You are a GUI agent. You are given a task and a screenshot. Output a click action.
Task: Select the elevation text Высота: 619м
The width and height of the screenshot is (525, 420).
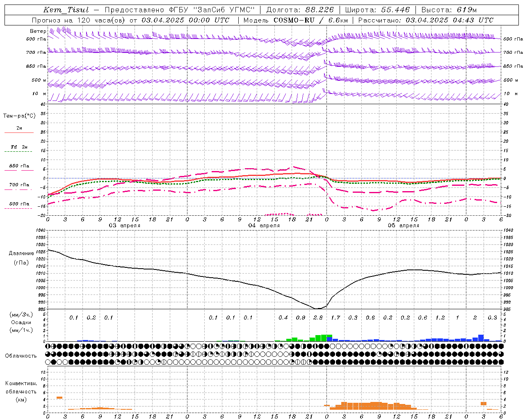pyautogui.click(x=449, y=10)
